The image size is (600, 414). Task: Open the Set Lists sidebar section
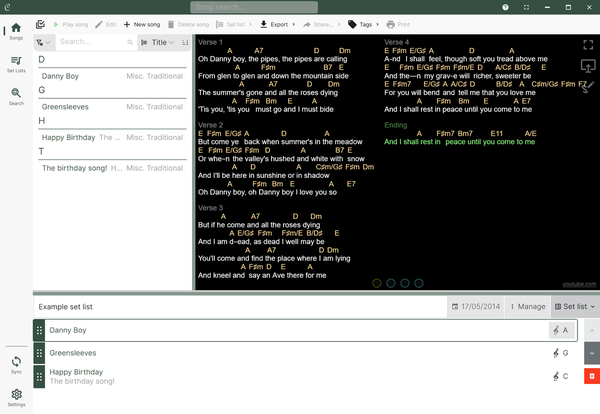[16, 64]
